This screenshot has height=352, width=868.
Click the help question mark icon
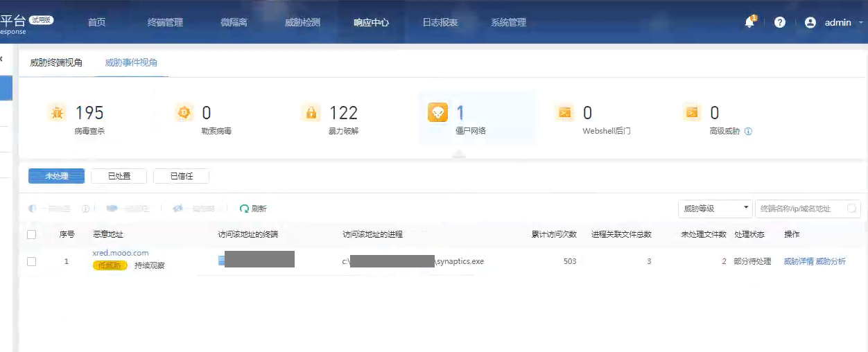click(x=780, y=22)
